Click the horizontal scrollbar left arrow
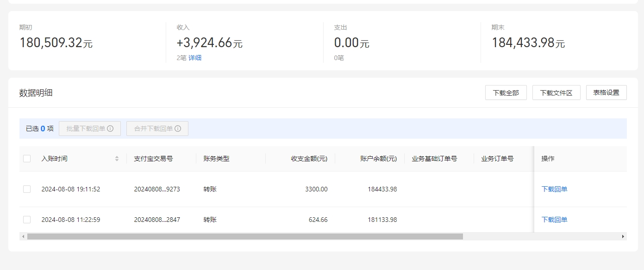Screen dimensions: 644x270 pyautogui.click(x=23, y=236)
